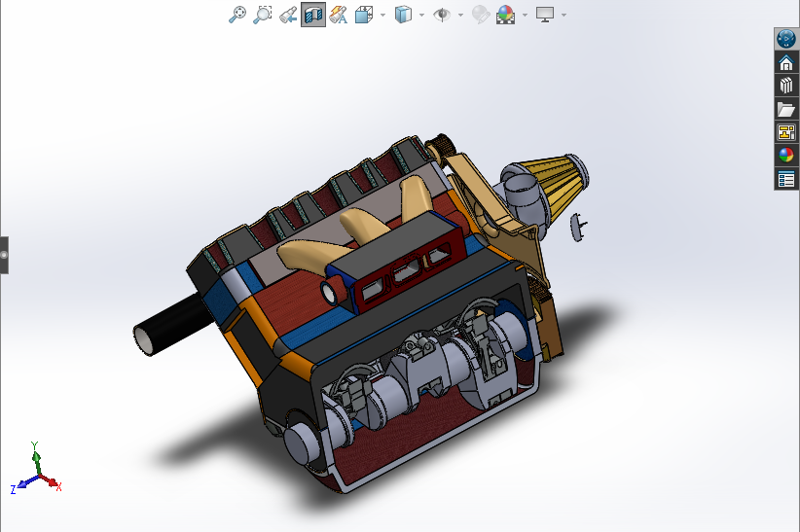Click the View Orientation cube icon
Viewport: 800px width, 532px height.
click(x=364, y=15)
